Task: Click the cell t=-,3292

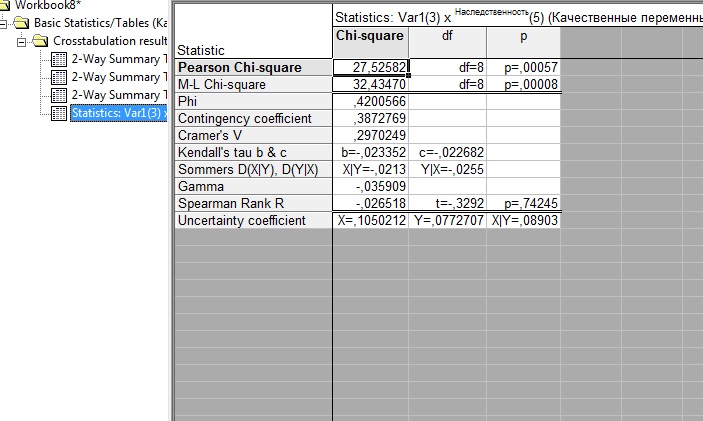Action: 447,204
